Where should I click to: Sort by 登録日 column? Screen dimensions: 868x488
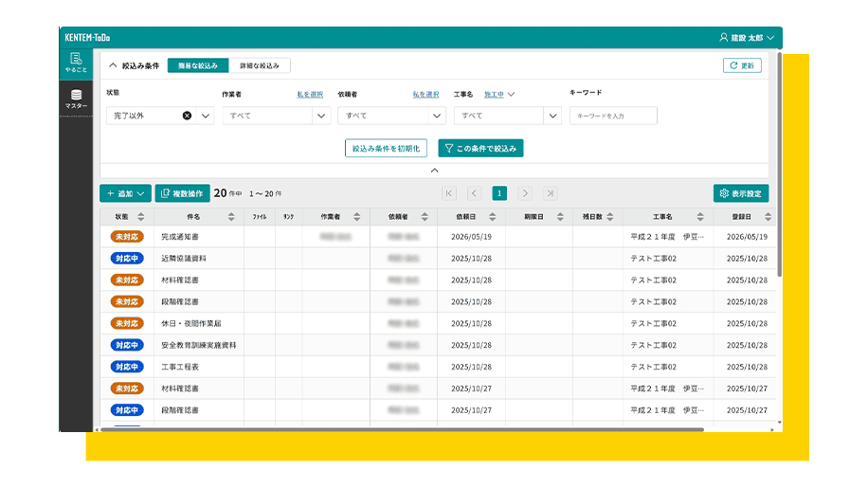pos(768,217)
